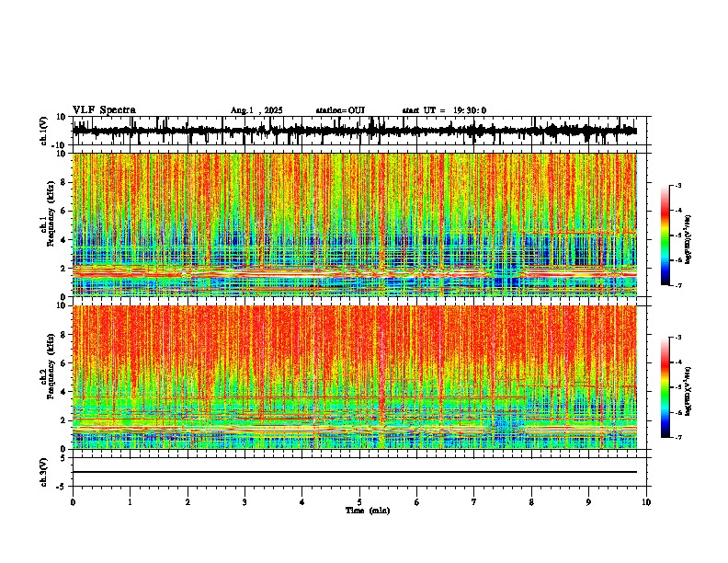Click the "-7" label below ch.2 color bar
728x563 pixels.
(x=678, y=437)
